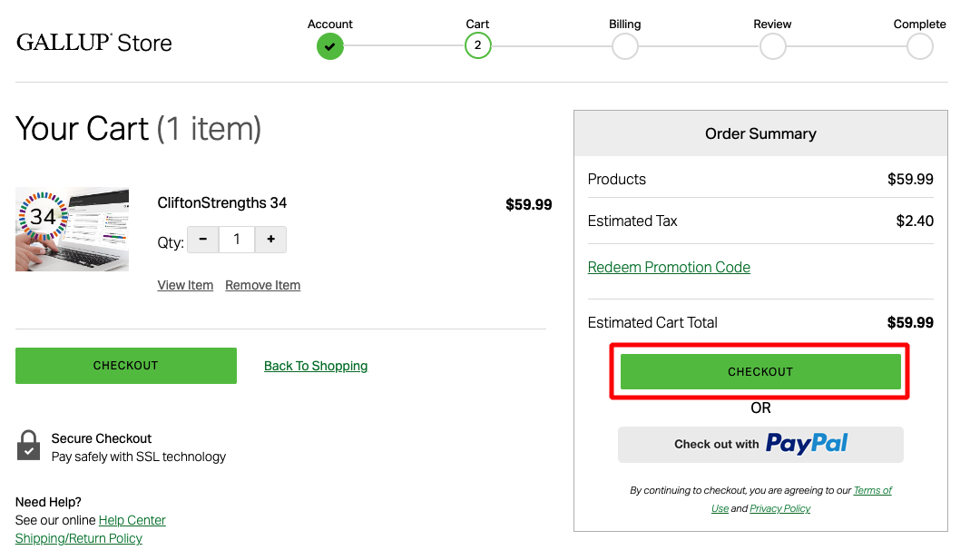
Task: Increase quantity with the plus button
Action: tap(270, 240)
